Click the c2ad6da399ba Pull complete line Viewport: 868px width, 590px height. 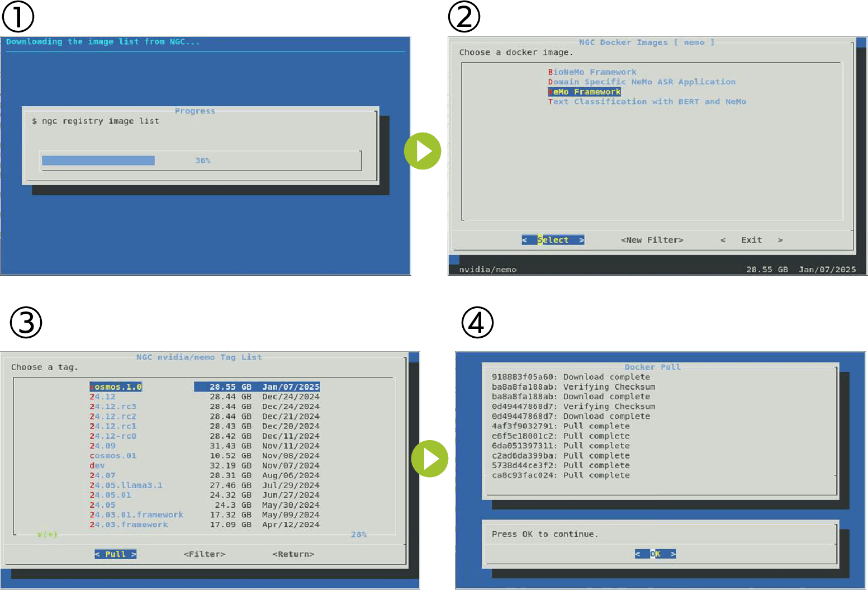click(561, 456)
